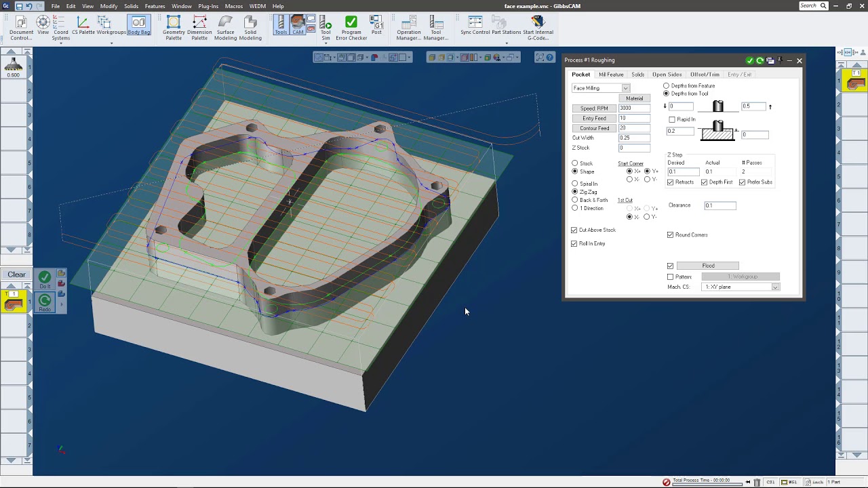Run the Program Error Checker
Screen dimensions: 868x488
click(x=351, y=28)
